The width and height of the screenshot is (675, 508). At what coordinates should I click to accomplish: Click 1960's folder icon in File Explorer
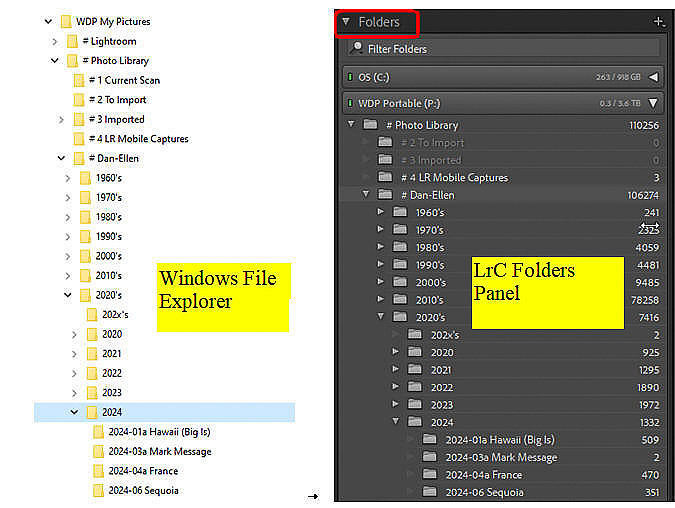[x=85, y=178]
